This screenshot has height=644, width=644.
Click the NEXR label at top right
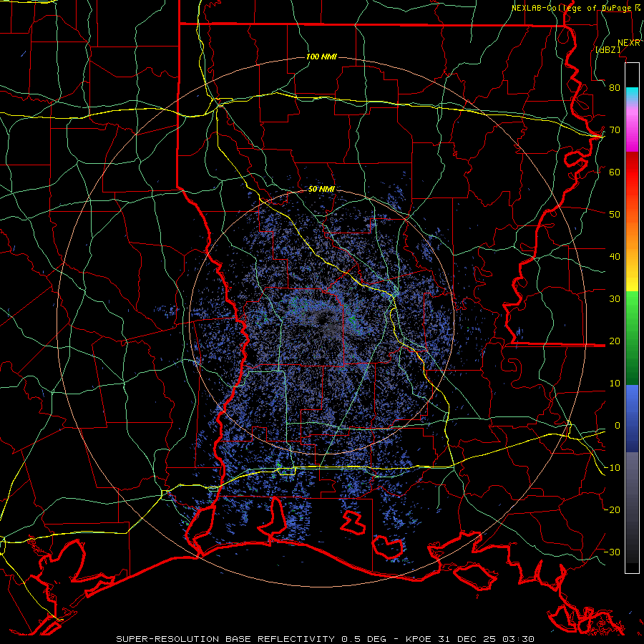tap(629, 43)
